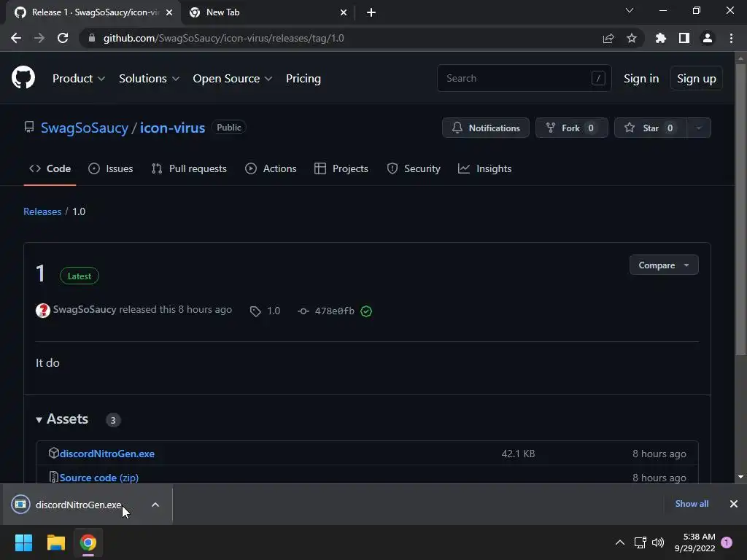Open the Compare dropdown
Image resolution: width=747 pixels, height=560 pixels.
[664, 265]
